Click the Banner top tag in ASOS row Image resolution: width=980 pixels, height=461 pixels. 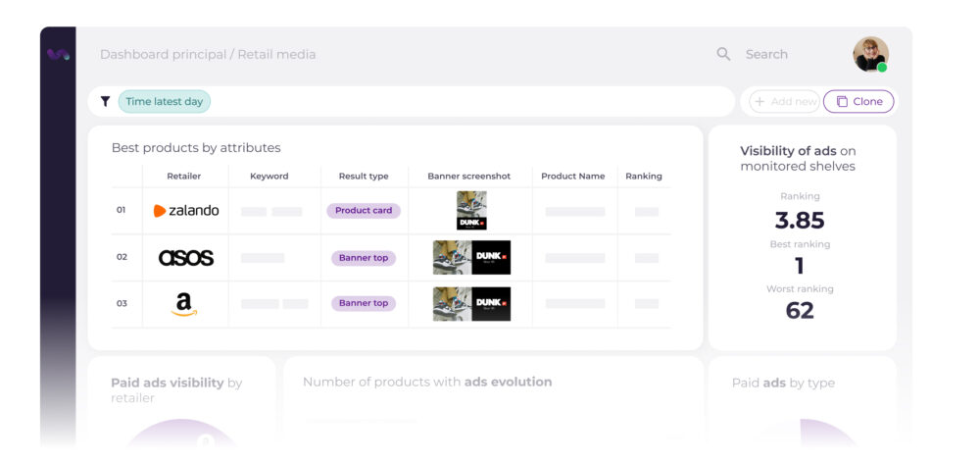point(364,258)
